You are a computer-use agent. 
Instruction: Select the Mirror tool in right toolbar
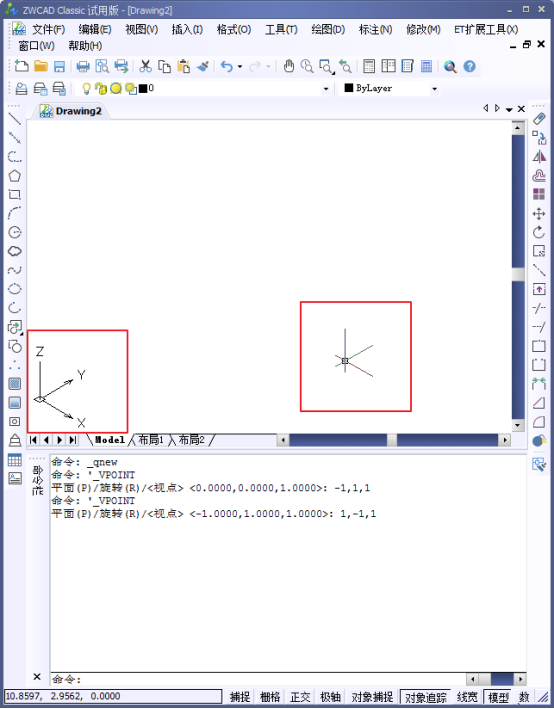(x=539, y=156)
